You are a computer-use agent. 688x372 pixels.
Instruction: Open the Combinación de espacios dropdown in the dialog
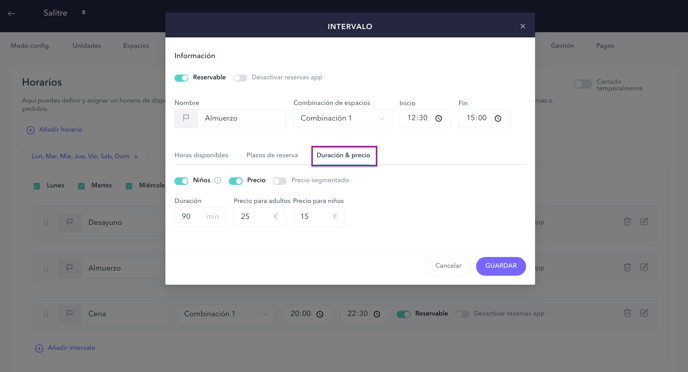[342, 118]
